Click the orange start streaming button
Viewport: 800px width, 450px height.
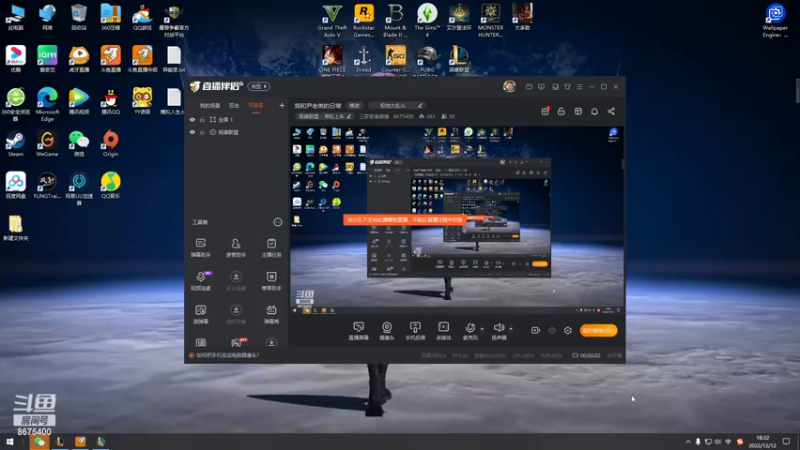click(598, 331)
